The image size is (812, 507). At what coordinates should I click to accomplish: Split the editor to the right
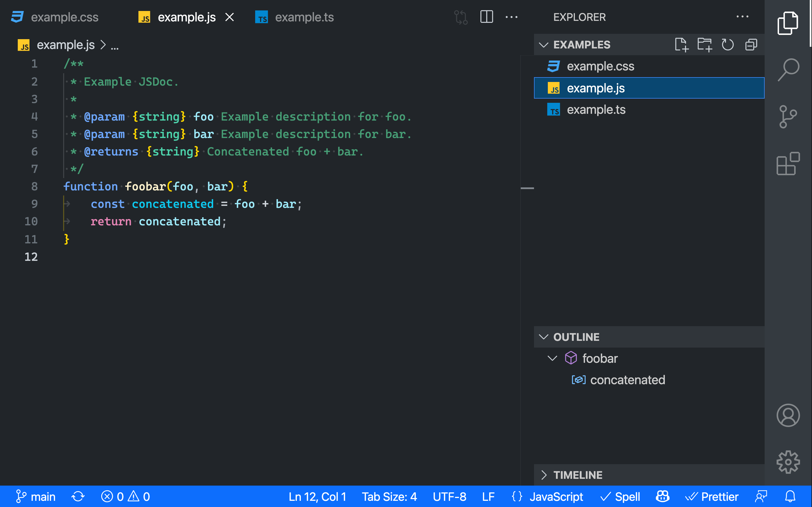coord(487,17)
